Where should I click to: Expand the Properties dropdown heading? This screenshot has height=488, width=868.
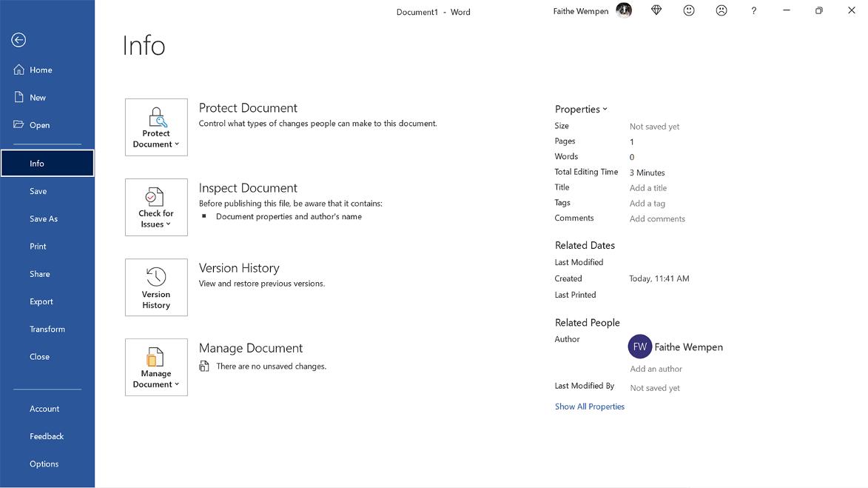pyautogui.click(x=581, y=109)
